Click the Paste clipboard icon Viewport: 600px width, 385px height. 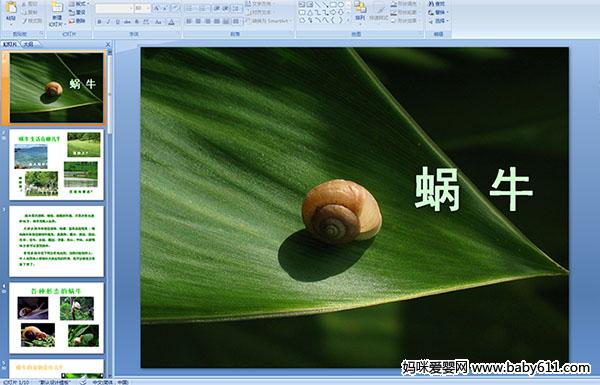(x=11, y=8)
